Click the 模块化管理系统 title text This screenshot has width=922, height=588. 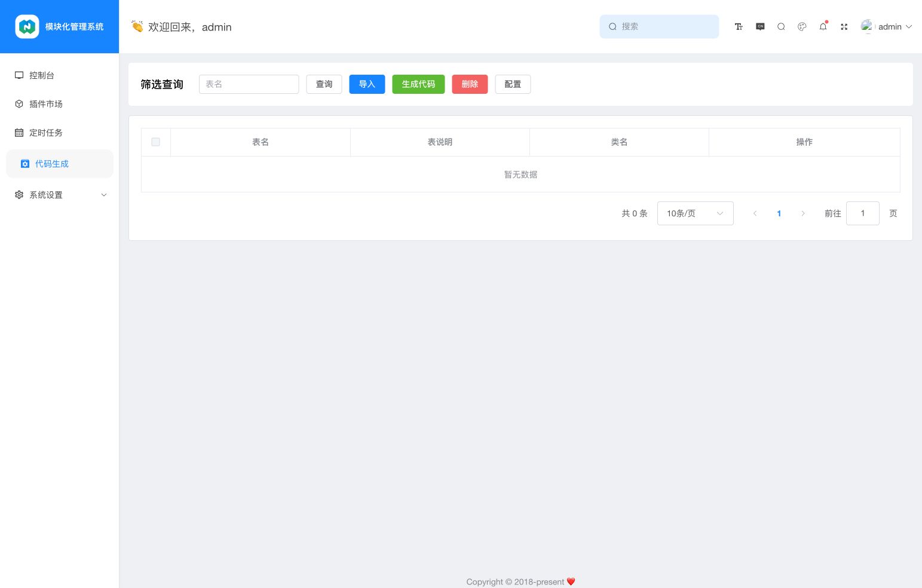[75, 26]
